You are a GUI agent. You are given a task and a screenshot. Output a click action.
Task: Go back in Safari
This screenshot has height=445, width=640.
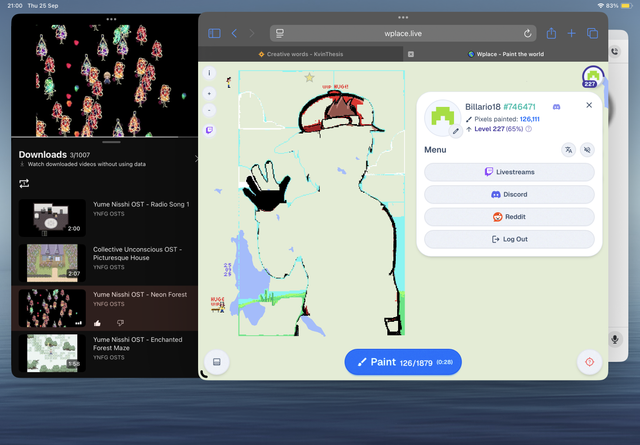coord(234,33)
